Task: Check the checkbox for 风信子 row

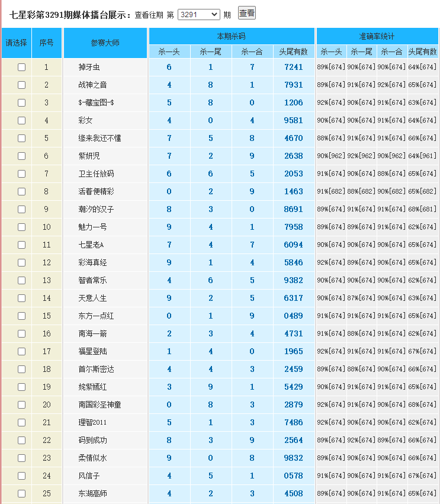Action: coord(22,476)
